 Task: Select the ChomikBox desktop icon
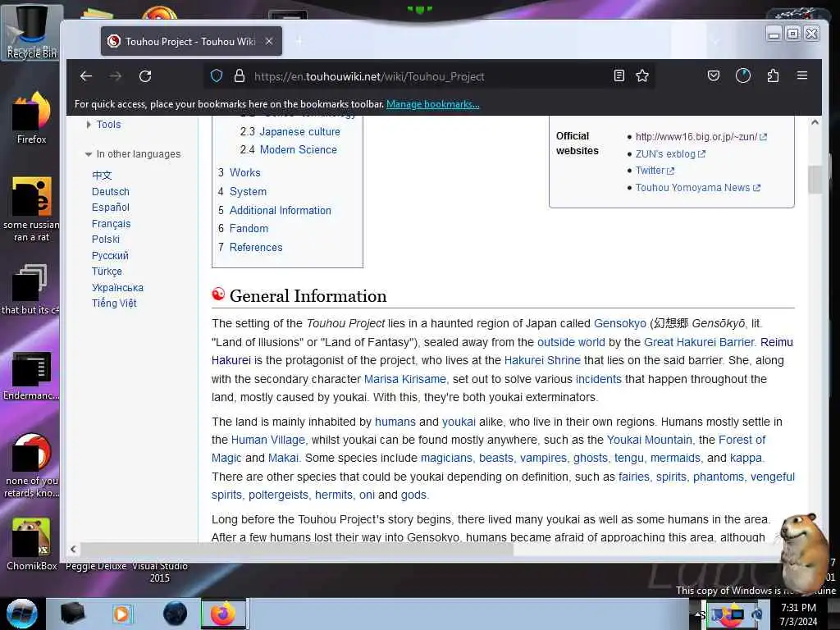coord(32,545)
